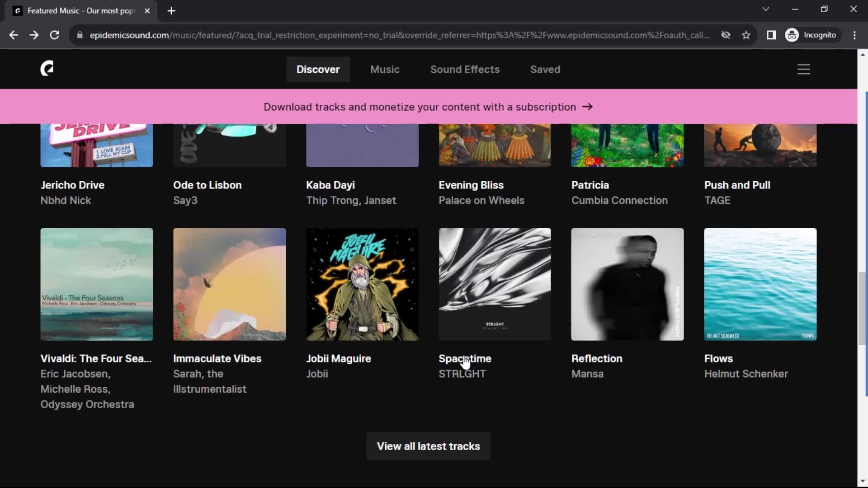Image resolution: width=868 pixels, height=488 pixels.
Task: Open the Incognito profile indicator
Action: pos(811,35)
